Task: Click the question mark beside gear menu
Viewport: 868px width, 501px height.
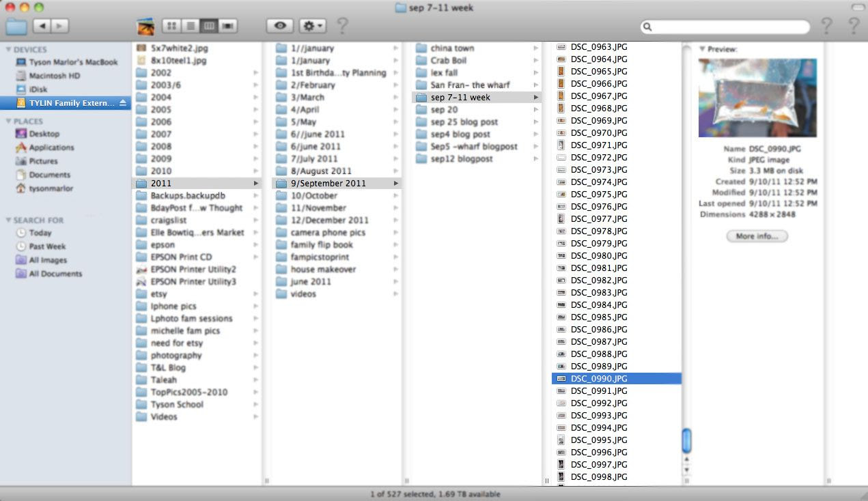Action: 342,26
